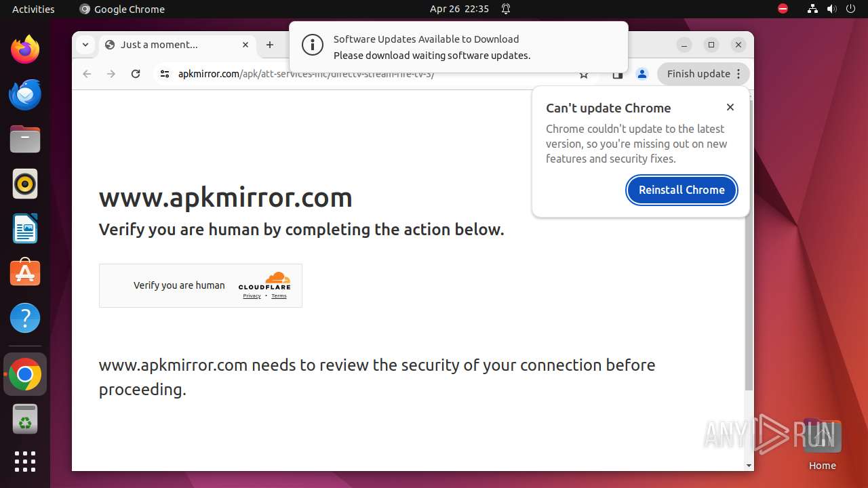Open the Chrome profile avatar
Viewport: 868px width, 488px height.
[x=642, y=74]
